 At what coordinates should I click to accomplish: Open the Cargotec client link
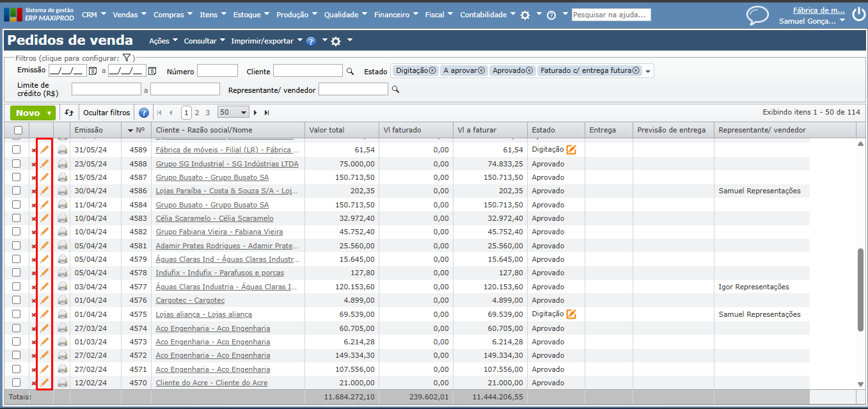point(190,300)
